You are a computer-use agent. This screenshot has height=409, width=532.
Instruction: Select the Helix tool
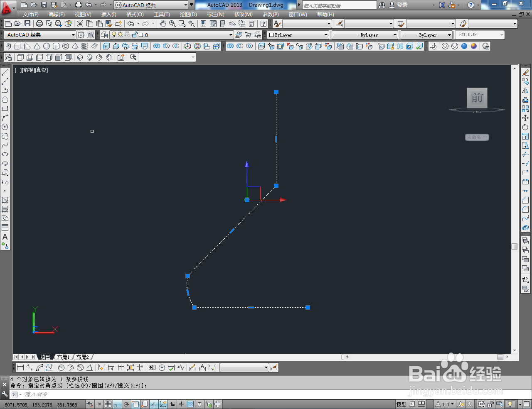tap(85, 46)
